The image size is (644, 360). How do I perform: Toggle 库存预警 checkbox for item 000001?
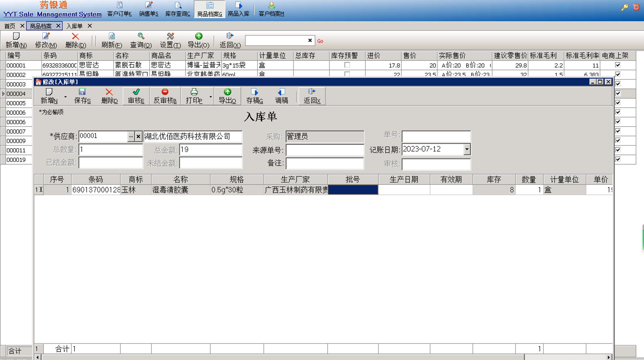click(x=347, y=65)
